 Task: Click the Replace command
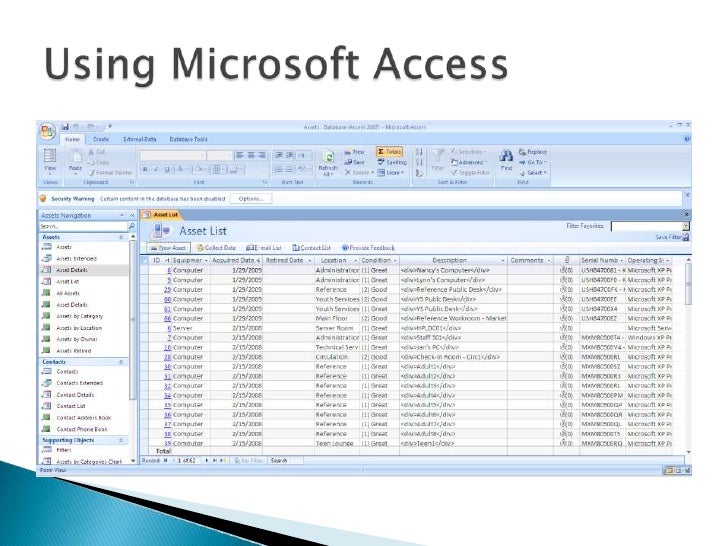coord(533,152)
